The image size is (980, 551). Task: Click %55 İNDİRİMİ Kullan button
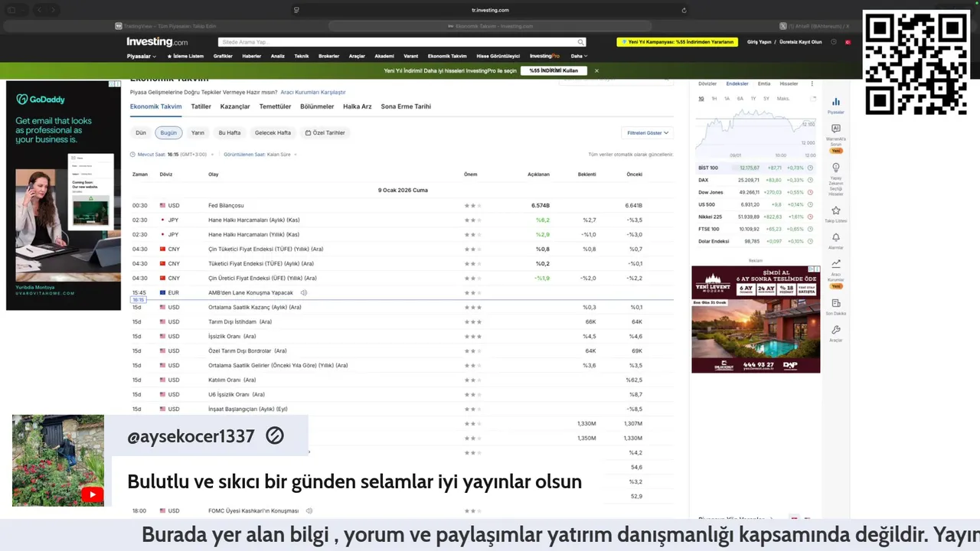(554, 70)
